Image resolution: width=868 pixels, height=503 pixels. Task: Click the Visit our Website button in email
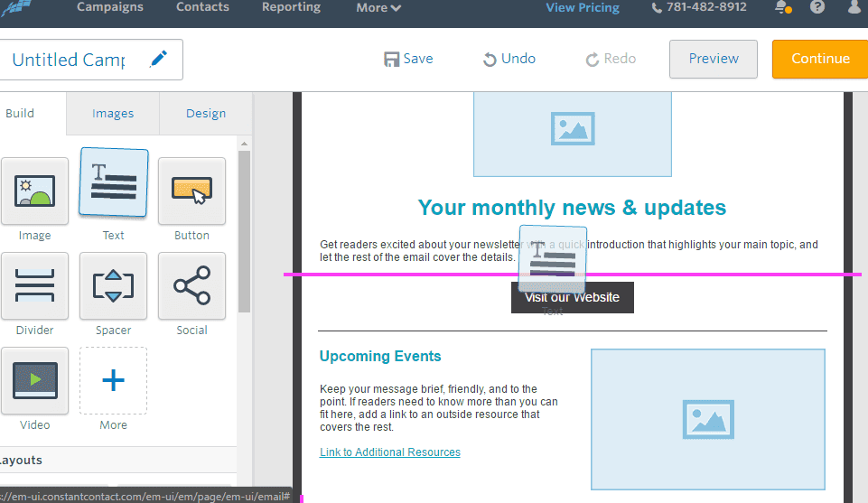[573, 298]
